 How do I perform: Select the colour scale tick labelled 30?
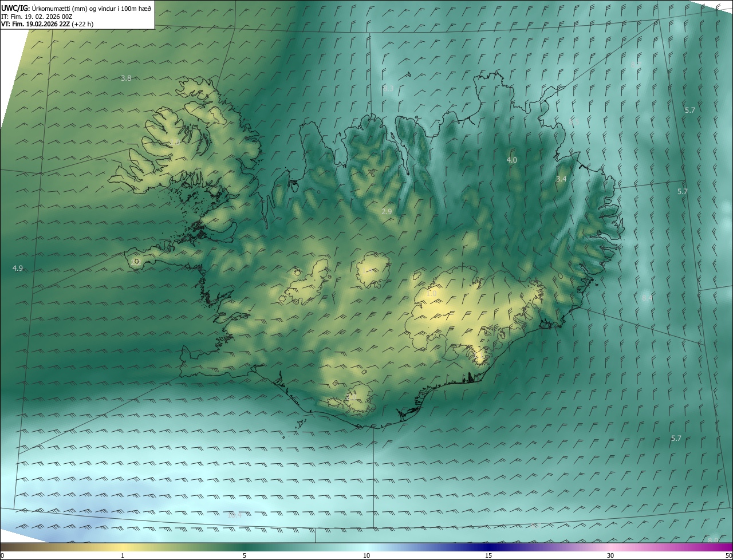[610, 555]
